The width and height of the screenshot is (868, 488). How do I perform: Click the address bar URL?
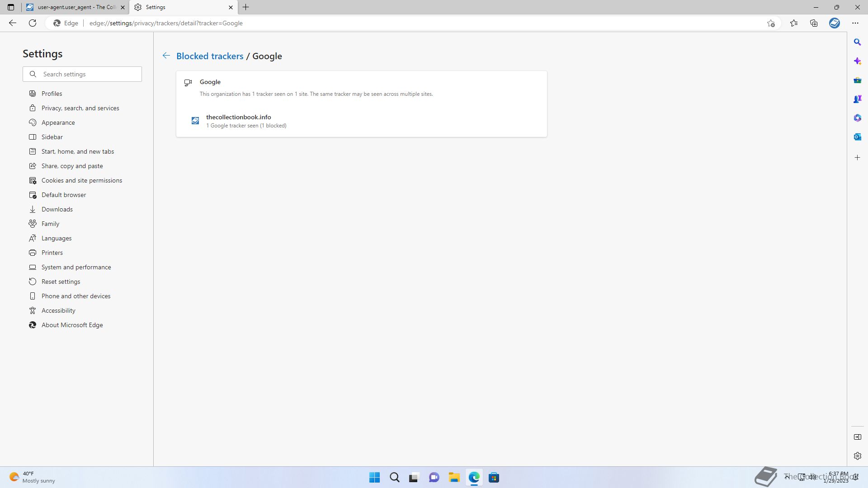[166, 23]
